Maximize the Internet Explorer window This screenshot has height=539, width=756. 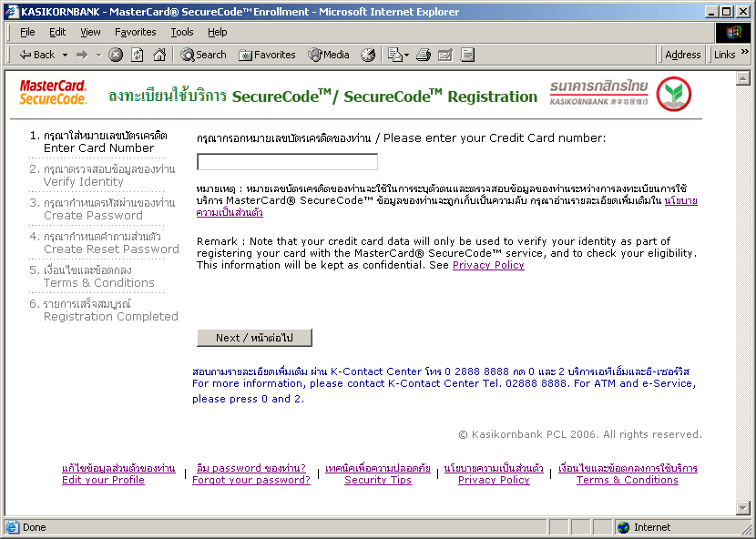(x=727, y=12)
